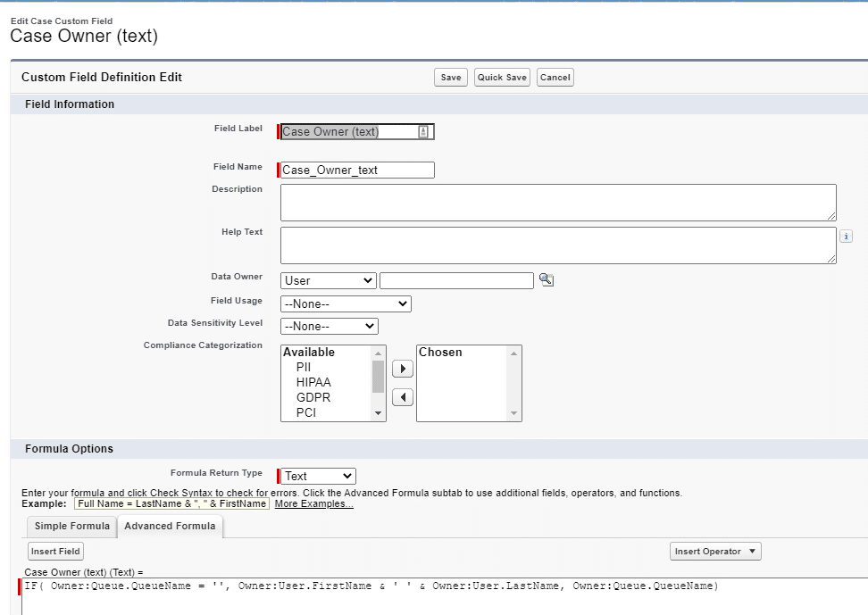
Task: Click the icon inside Field Label box
Action: [x=423, y=132]
